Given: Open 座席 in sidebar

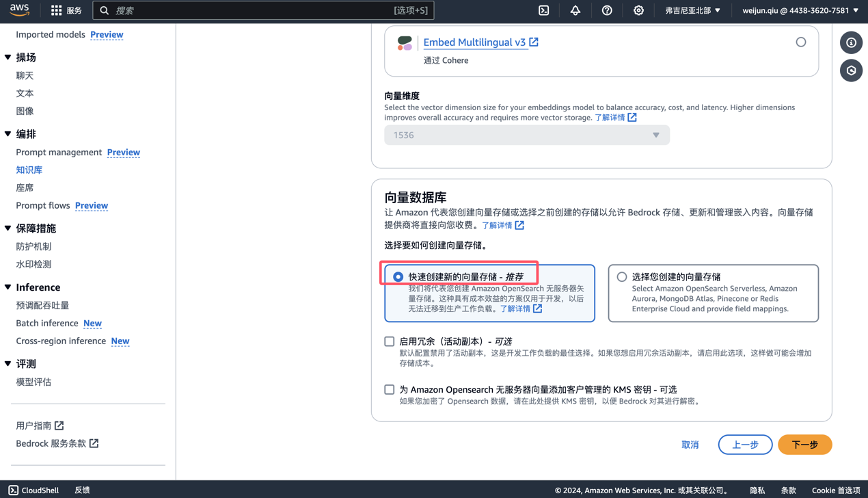Looking at the screenshot, I should click(x=25, y=187).
